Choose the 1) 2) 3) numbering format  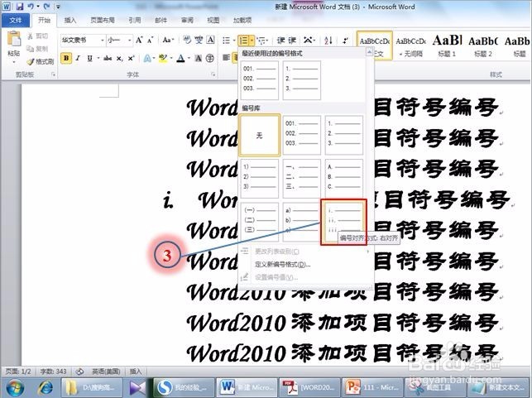pyautogui.click(x=259, y=178)
